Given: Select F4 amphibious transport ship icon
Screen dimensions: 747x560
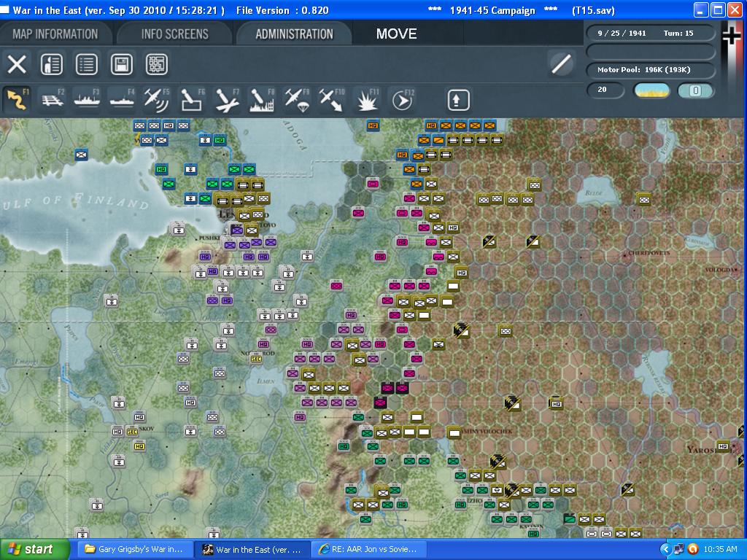Looking at the screenshot, I should click(122, 100).
